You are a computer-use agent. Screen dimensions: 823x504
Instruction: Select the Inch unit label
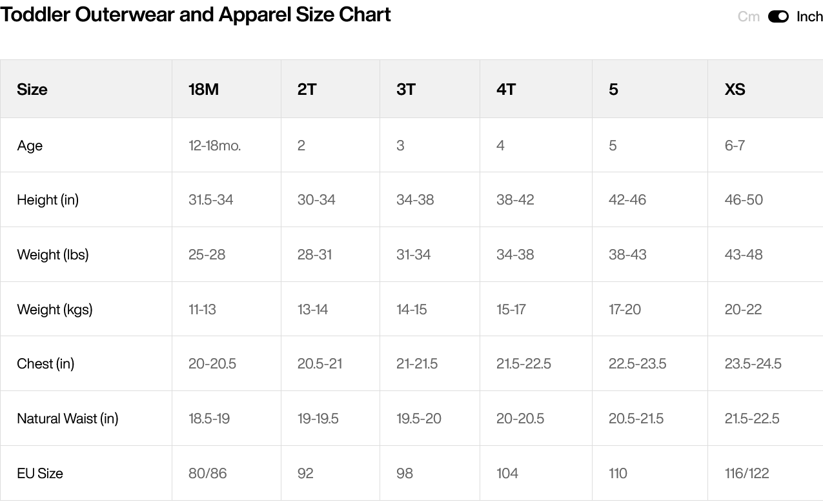[x=809, y=17]
